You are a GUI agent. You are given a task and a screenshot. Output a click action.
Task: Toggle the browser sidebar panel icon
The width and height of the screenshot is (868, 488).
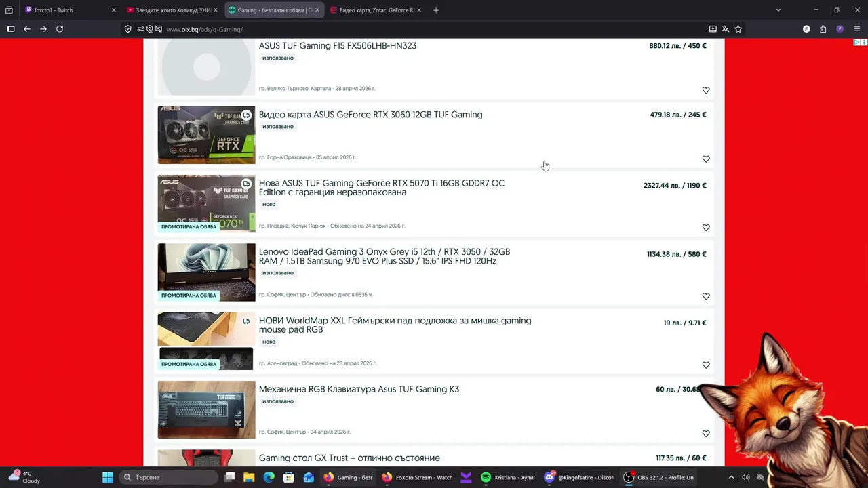coord(10,29)
